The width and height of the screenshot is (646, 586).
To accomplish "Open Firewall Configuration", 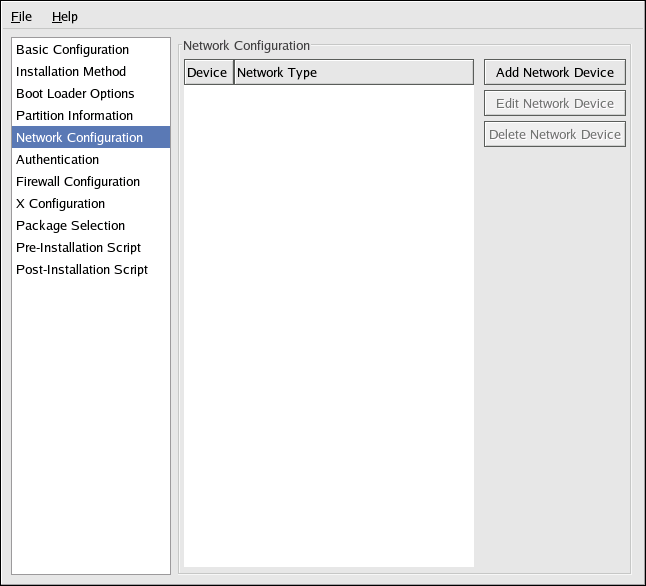I will (78, 182).
